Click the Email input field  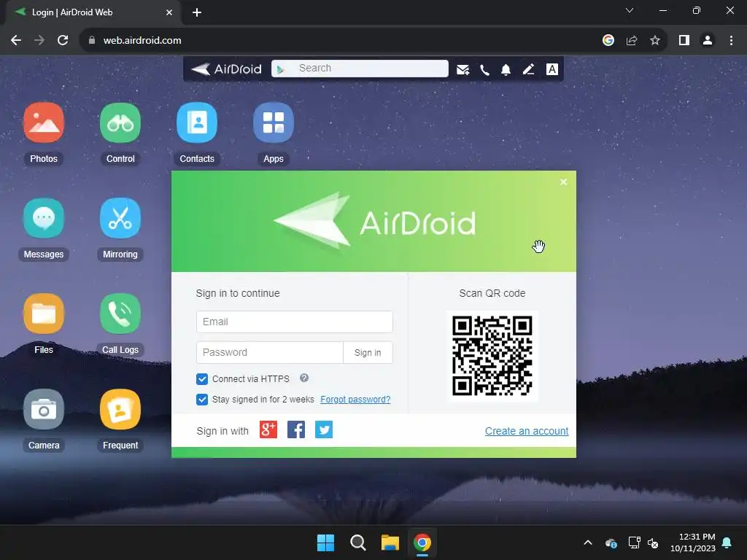pos(295,322)
